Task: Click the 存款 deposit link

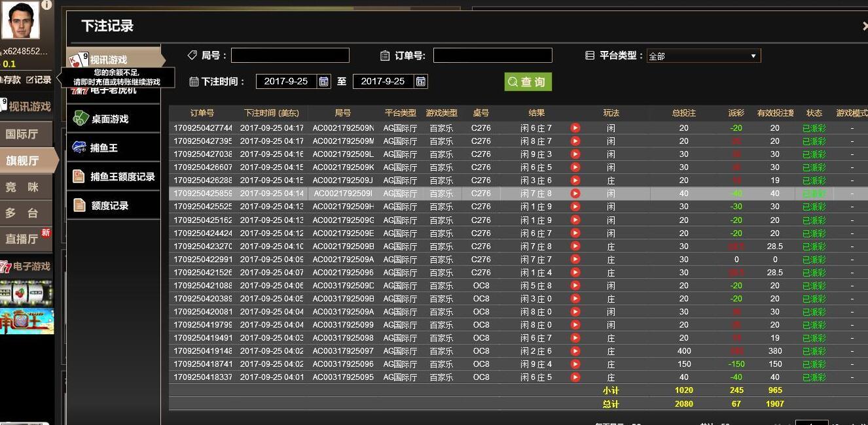Action: point(10,80)
